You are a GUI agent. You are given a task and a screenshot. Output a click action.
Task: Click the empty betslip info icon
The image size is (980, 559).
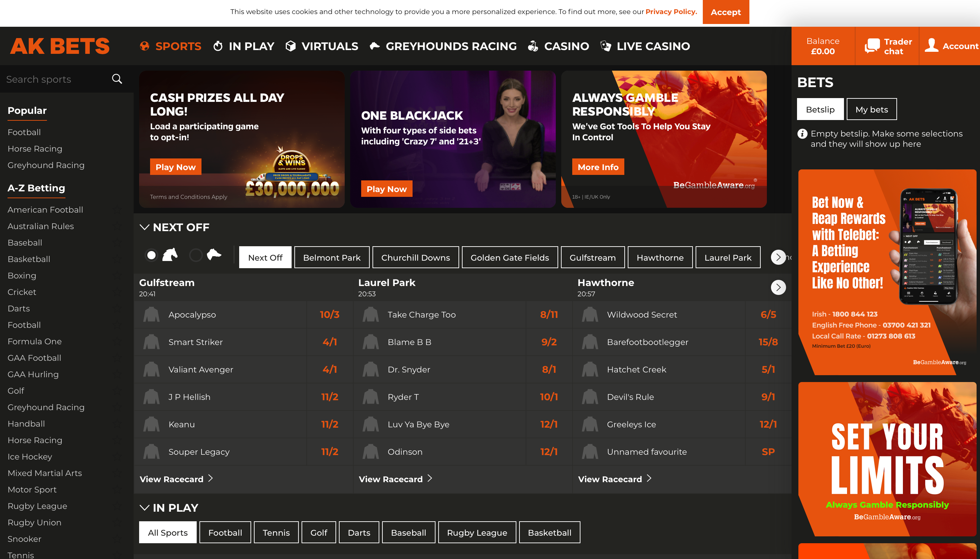coord(802,134)
